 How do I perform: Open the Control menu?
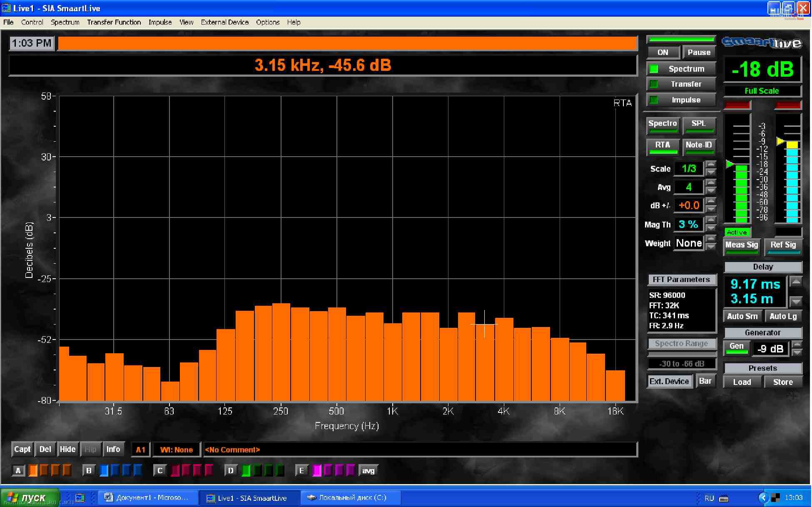[x=32, y=22]
